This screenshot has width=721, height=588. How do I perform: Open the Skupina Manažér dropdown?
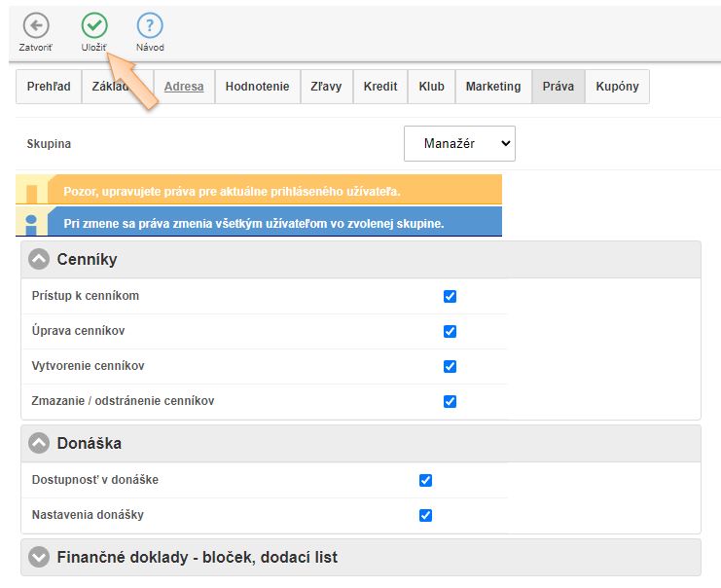point(459,144)
